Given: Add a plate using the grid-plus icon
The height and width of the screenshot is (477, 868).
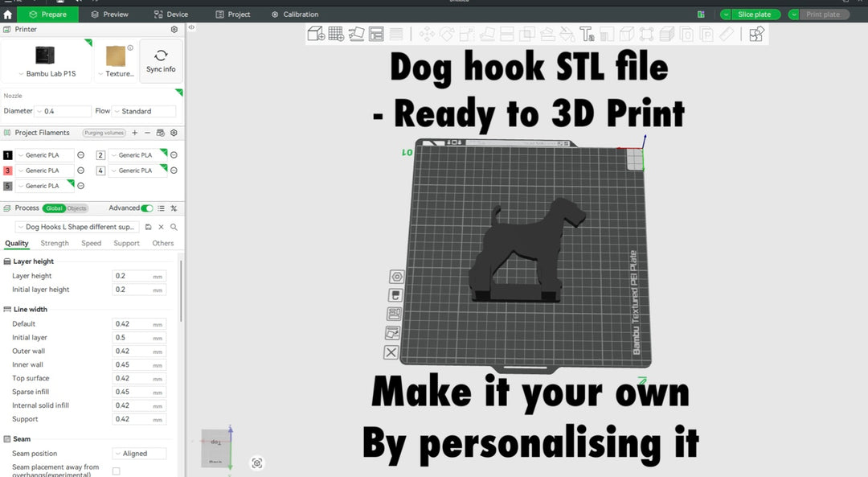Looking at the screenshot, I should (336, 35).
